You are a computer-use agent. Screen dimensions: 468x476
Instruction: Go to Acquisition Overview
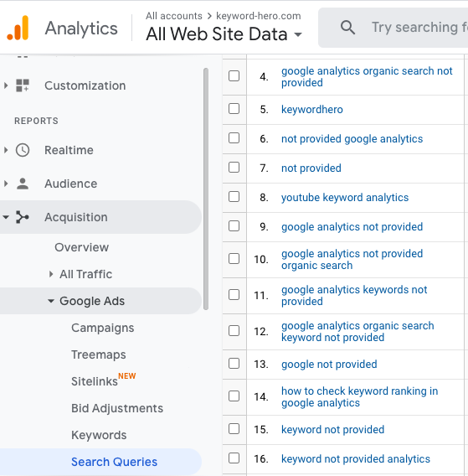click(81, 247)
